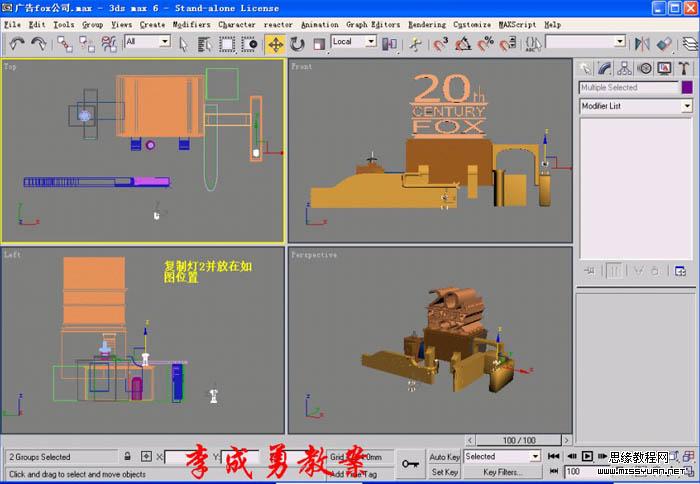The width and height of the screenshot is (700, 484).
Task: Click the Set Key button
Action: [444, 472]
